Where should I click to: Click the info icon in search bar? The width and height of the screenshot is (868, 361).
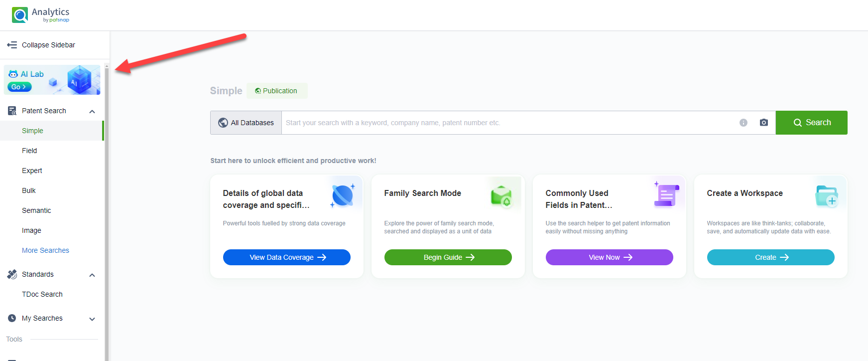[x=743, y=123]
